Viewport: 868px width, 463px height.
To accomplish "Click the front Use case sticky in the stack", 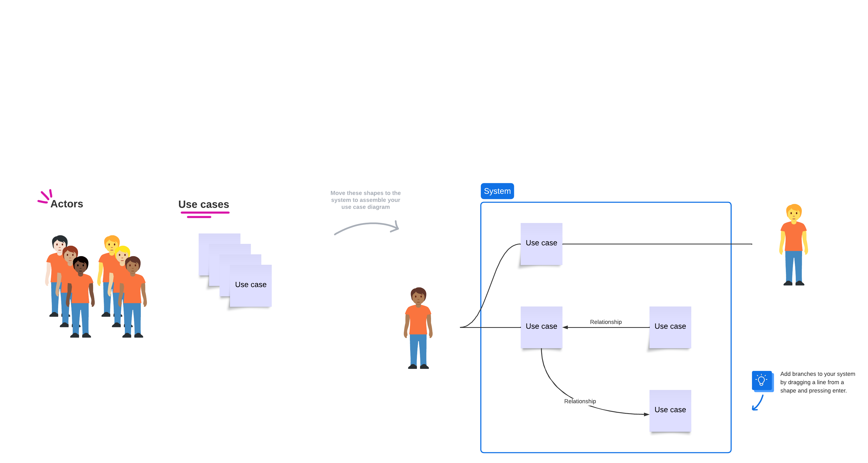I will point(251,285).
